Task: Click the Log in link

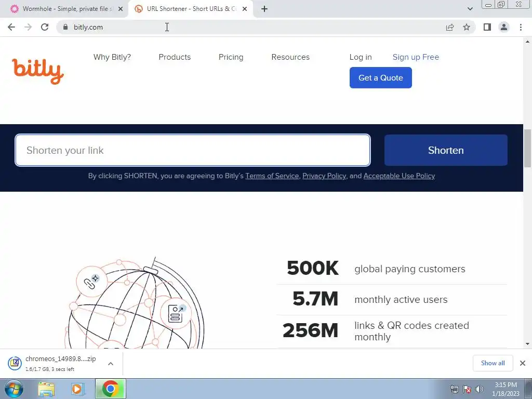Action: coord(361,57)
